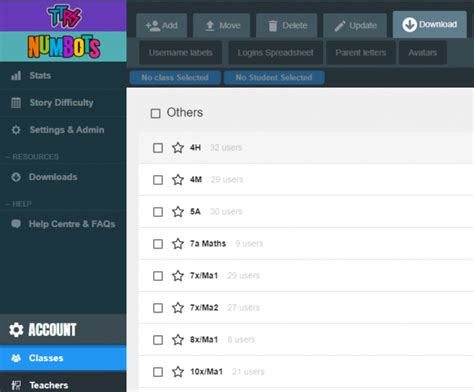Click the TTRS logo

(64, 16)
